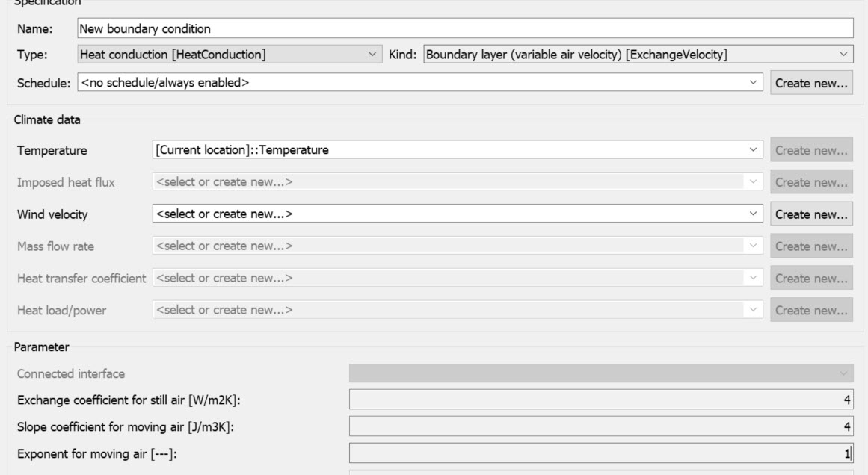Click Create new beside Heat load/power
The image size is (868, 475).
click(811, 310)
